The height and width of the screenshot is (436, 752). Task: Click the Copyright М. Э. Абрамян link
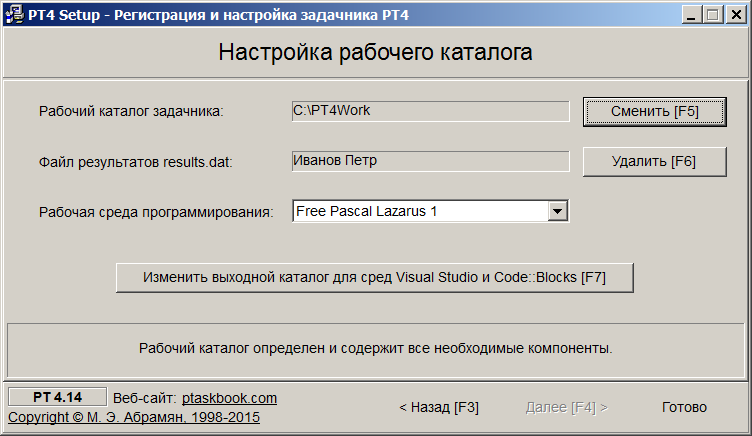point(134,417)
